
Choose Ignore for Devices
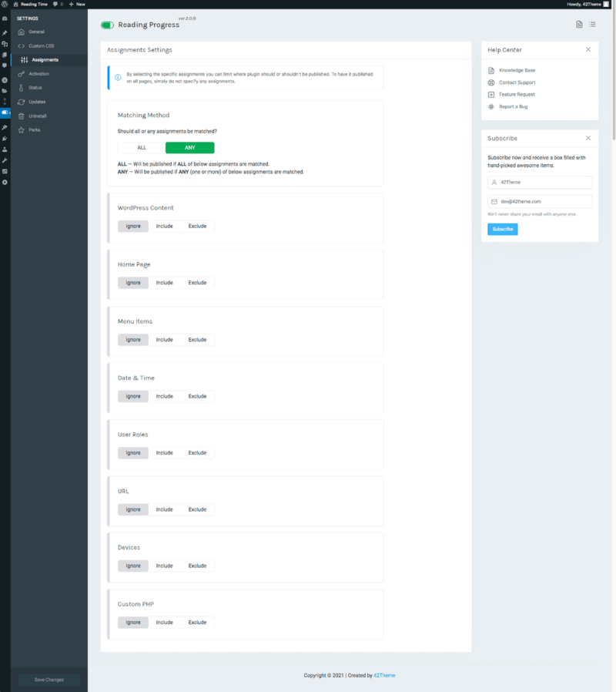(133, 566)
